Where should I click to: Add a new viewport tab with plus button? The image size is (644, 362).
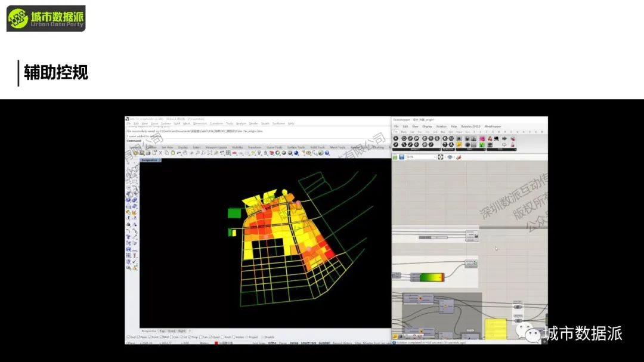point(190,331)
